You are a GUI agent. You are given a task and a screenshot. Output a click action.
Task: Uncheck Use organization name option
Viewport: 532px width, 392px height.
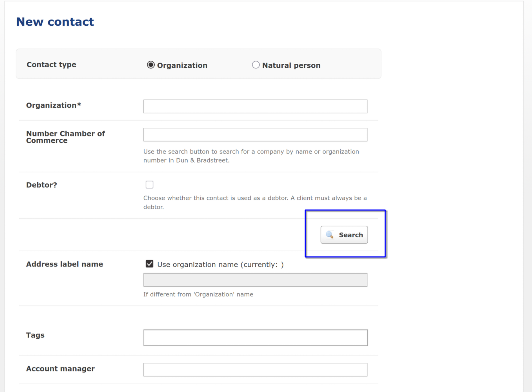pos(150,263)
